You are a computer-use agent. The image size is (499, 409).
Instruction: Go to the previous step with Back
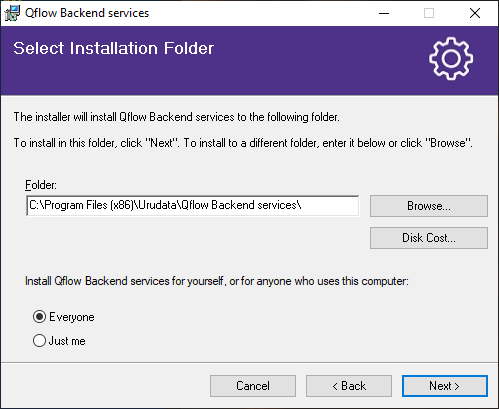tap(349, 386)
